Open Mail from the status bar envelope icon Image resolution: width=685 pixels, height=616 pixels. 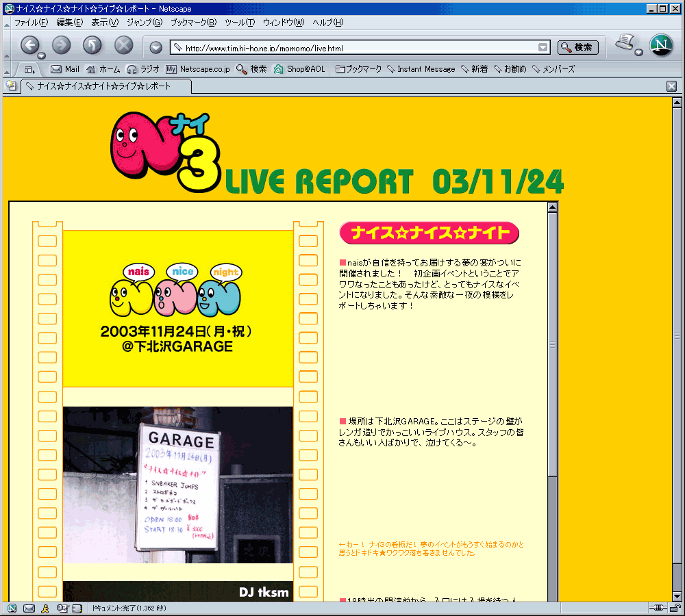point(29,608)
